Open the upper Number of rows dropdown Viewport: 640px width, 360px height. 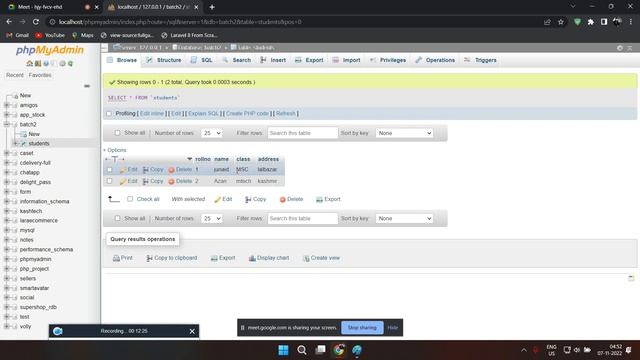click(211, 133)
